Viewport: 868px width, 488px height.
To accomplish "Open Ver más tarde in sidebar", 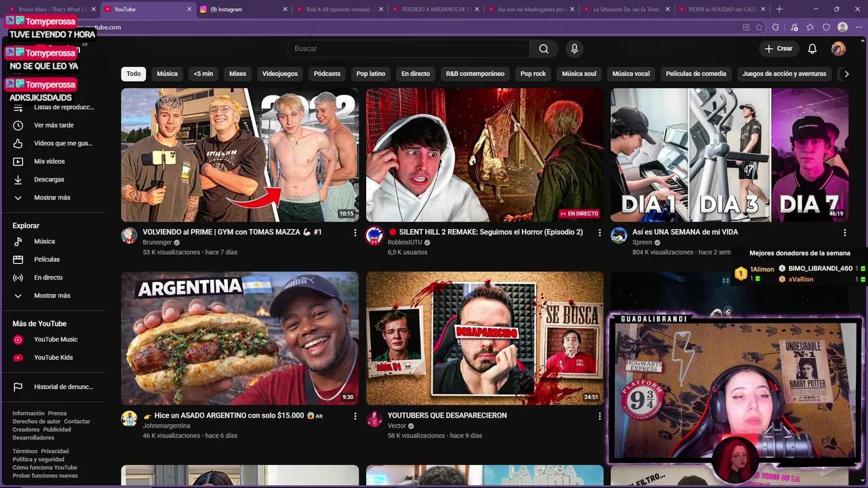I will coord(54,125).
